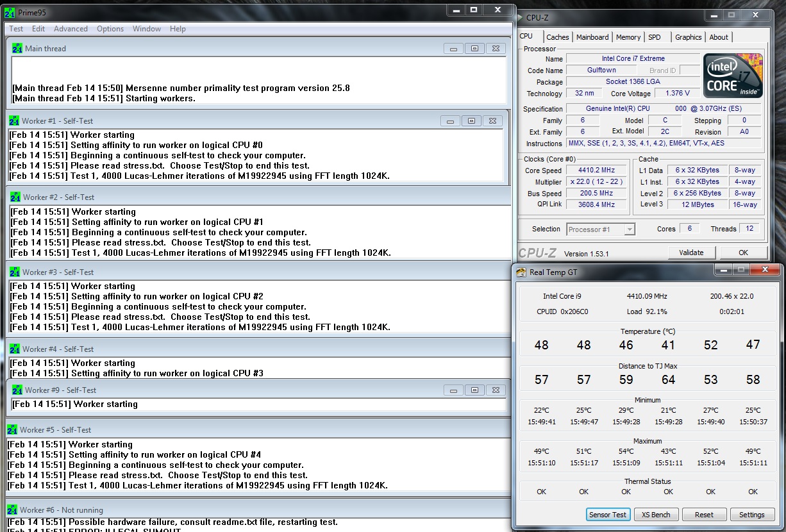
Task: Open the Window menu in Prime95
Action: [147, 29]
